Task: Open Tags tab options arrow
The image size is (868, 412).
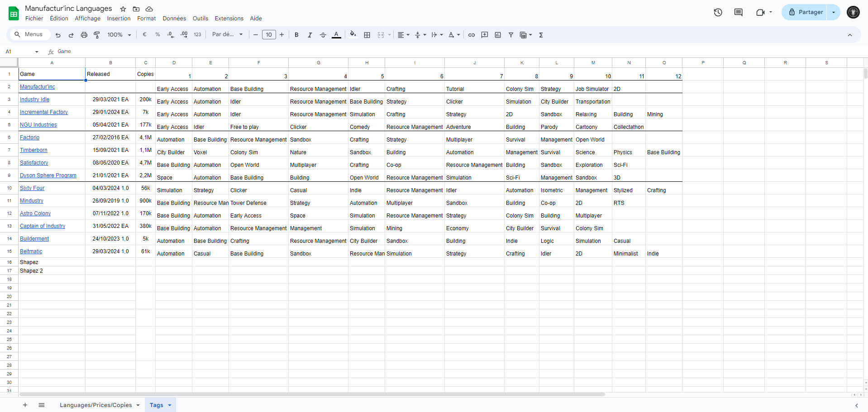Action: point(170,405)
